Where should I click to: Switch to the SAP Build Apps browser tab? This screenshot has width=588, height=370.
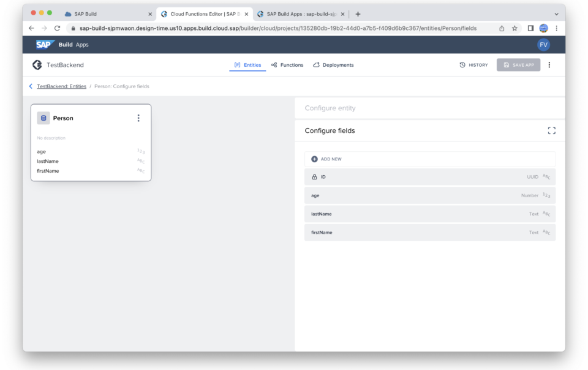coord(301,14)
